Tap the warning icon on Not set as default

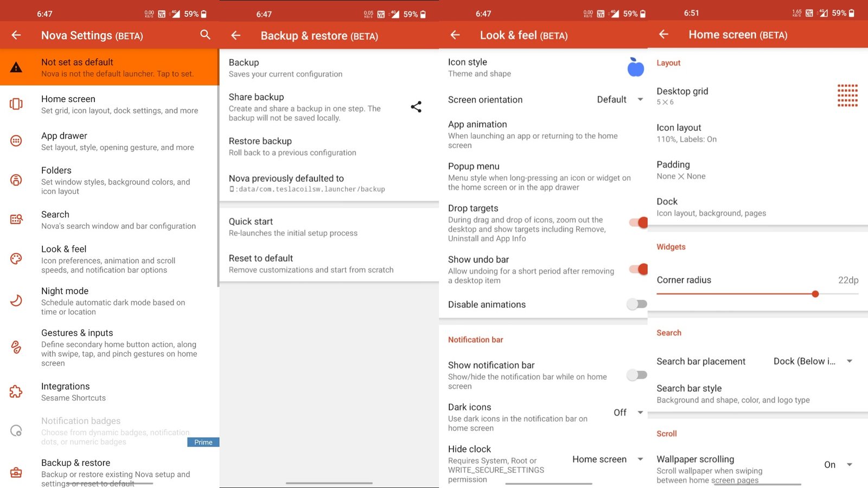16,67
